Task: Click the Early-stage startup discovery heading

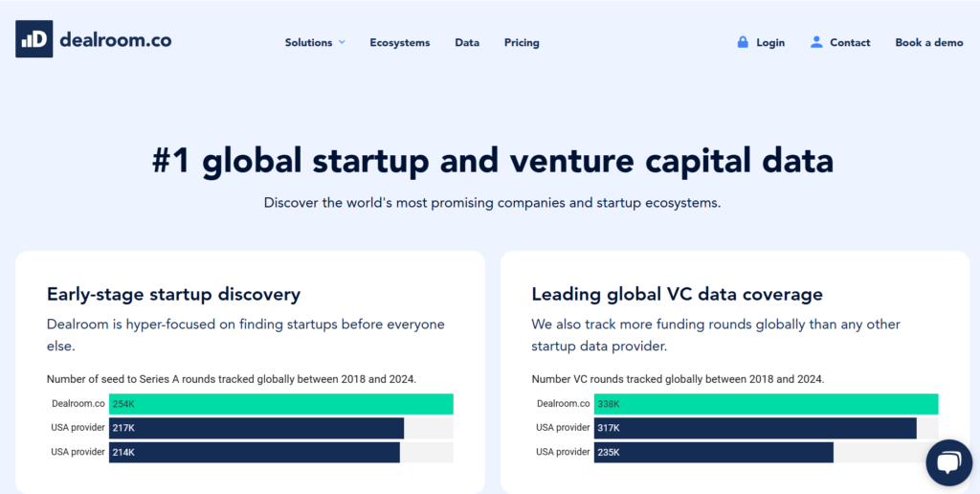Action: click(173, 294)
